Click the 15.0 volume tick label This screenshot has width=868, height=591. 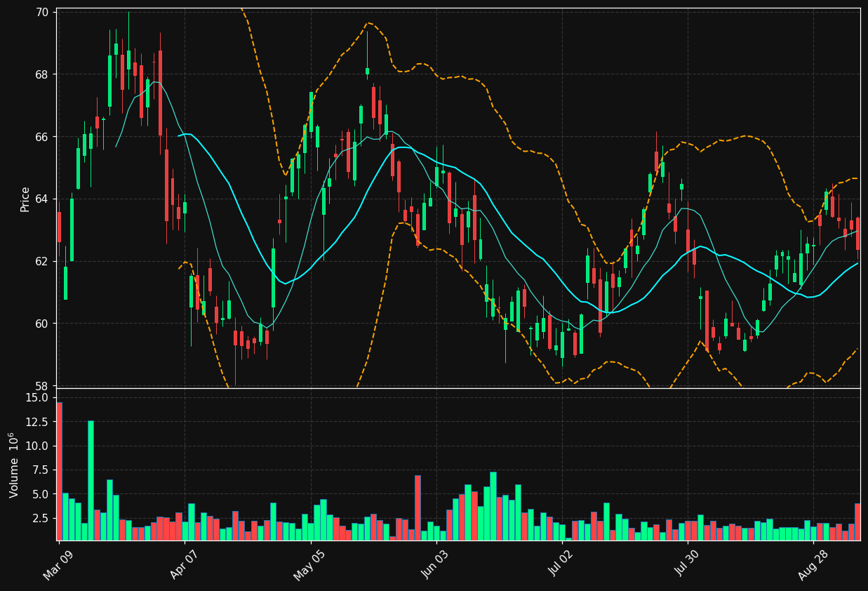[x=39, y=397]
